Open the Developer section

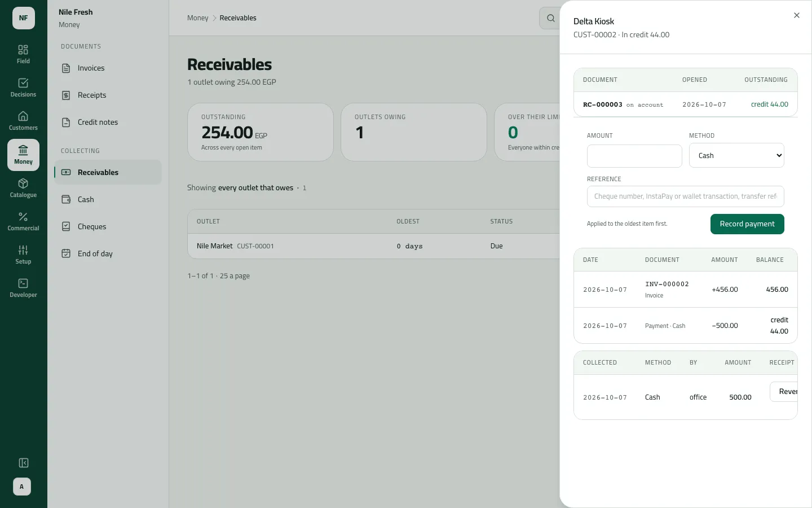coord(23,288)
